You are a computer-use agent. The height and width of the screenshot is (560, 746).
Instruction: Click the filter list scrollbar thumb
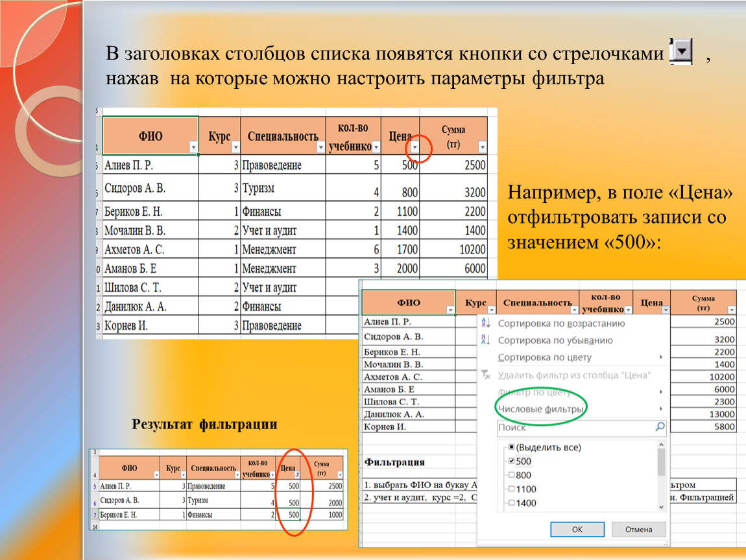[x=661, y=461]
